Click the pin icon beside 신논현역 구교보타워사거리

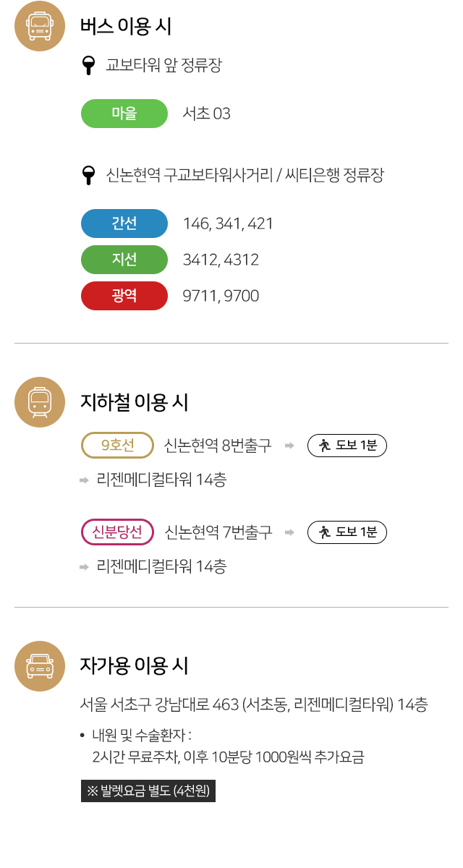[x=89, y=175]
